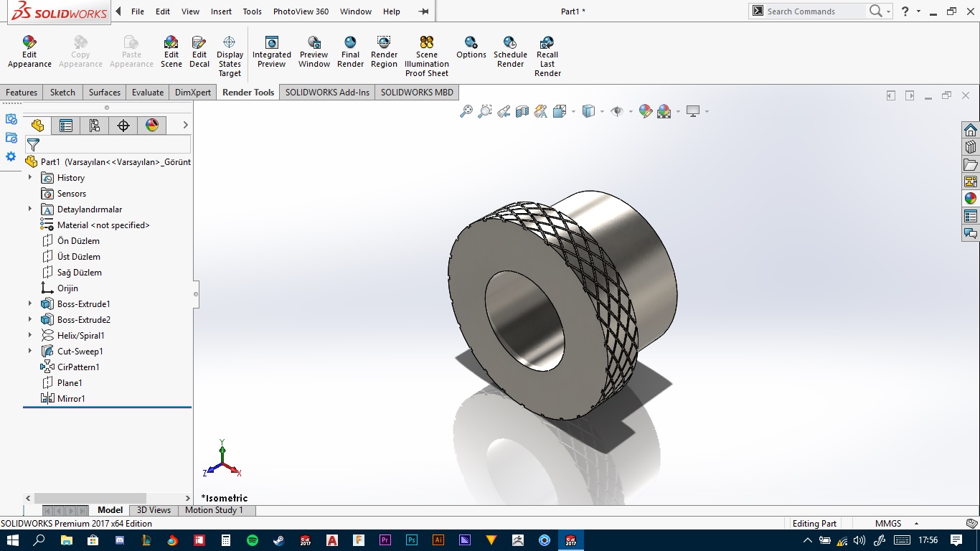
Task: Open the Edit Scene tool
Action: point(171,43)
